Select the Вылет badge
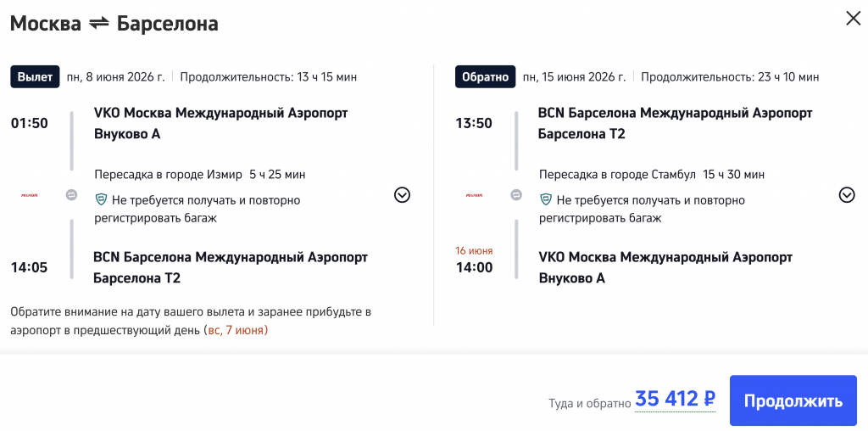 pyautogui.click(x=36, y=76)
